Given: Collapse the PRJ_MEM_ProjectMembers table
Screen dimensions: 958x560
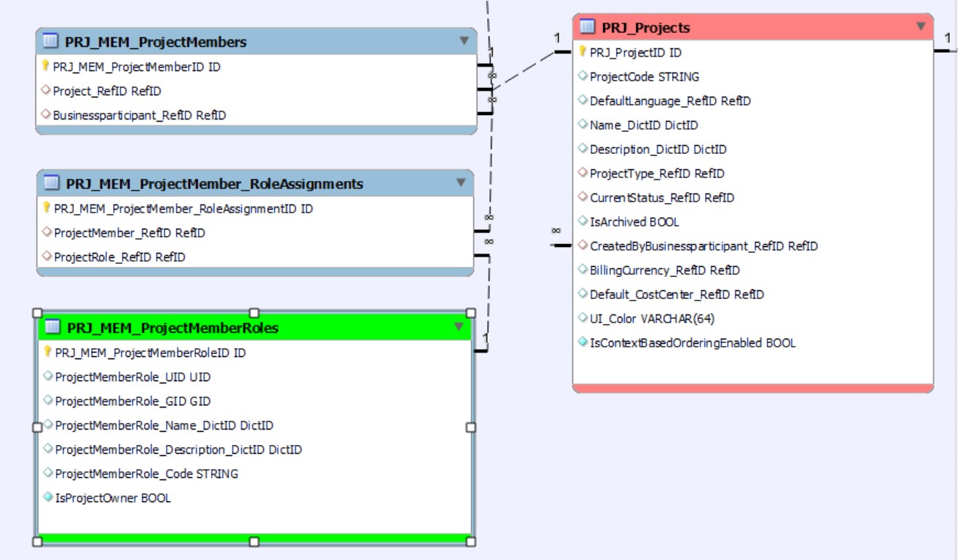Looking at the screenshot, I should click(x=464, y=41).
